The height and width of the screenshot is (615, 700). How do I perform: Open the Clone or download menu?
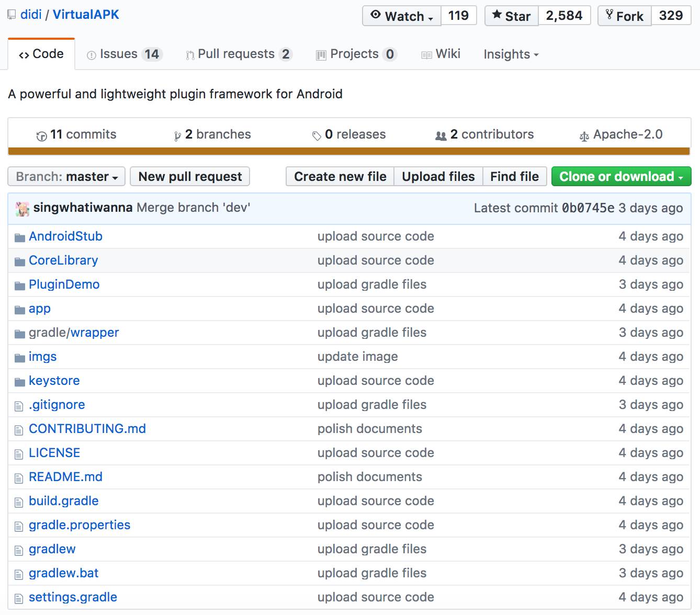621,177
